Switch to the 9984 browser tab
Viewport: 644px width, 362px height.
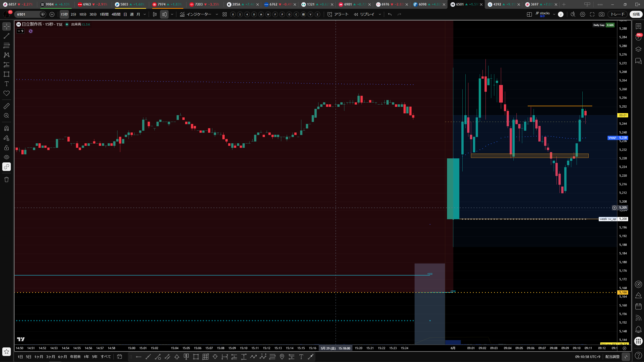point(55,4)
